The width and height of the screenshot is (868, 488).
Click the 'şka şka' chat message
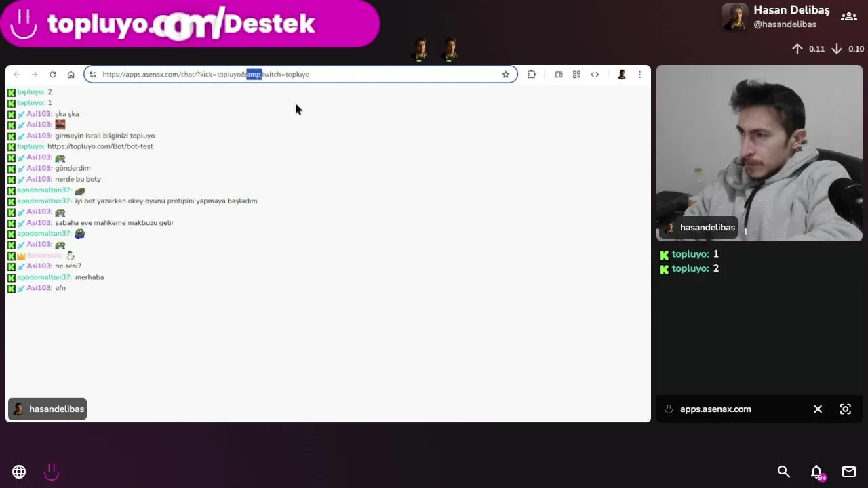(x=67, y=114)
